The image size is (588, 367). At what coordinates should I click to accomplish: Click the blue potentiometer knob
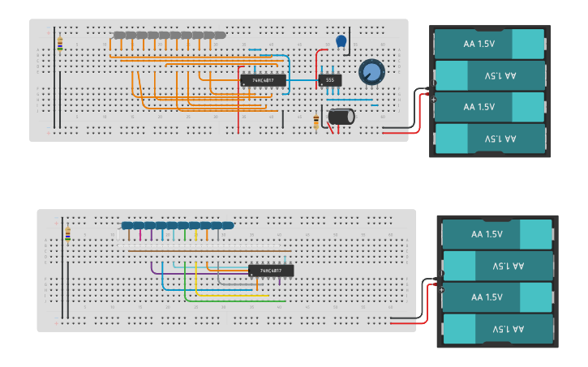[x=371, y=72]
